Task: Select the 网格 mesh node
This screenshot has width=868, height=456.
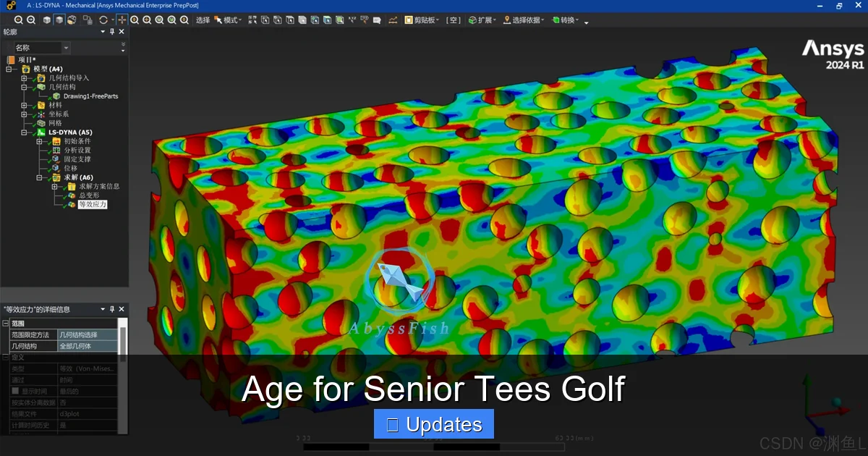Action: click(55, 123)
